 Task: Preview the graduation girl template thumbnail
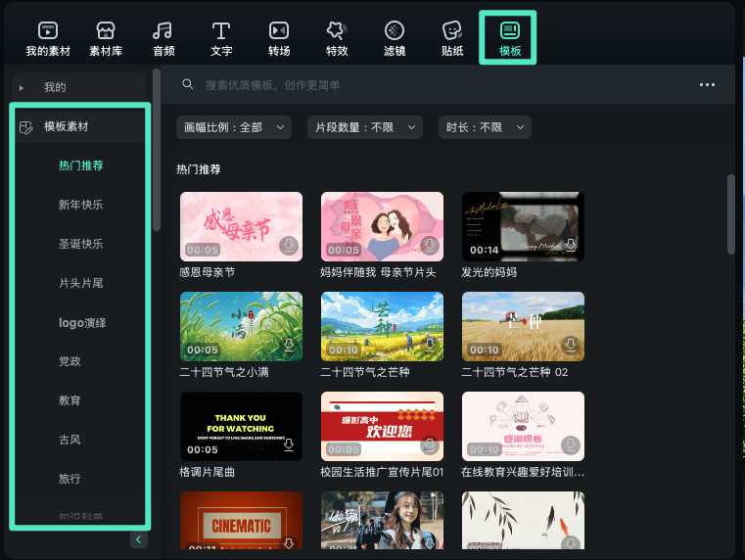tap(382, 521)
